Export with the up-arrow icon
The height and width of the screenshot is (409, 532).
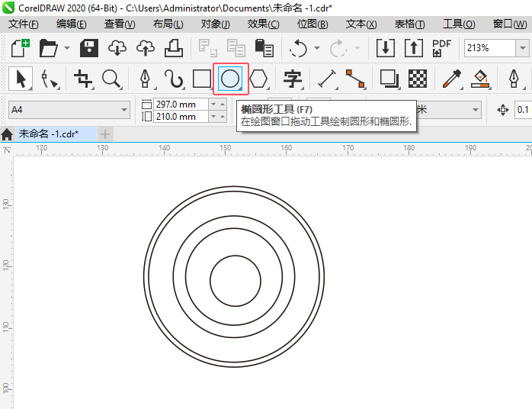point(414,48)
